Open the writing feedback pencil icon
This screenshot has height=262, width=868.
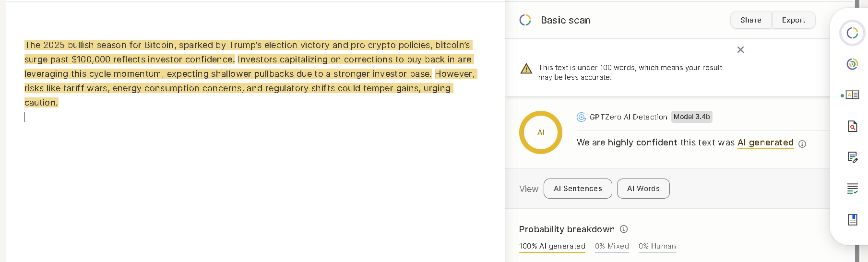click(852, 157)
